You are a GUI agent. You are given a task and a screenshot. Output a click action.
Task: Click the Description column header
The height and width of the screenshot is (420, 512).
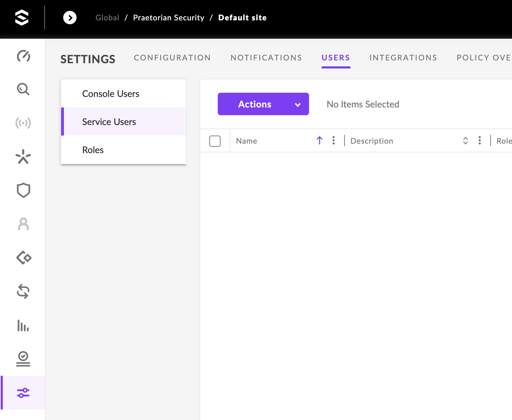(372, 141)
